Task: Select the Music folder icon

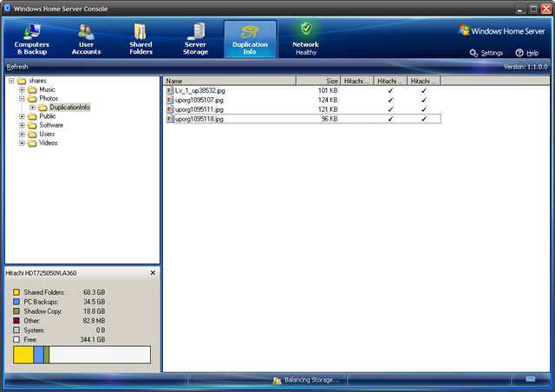Action: tap(32, 89)
